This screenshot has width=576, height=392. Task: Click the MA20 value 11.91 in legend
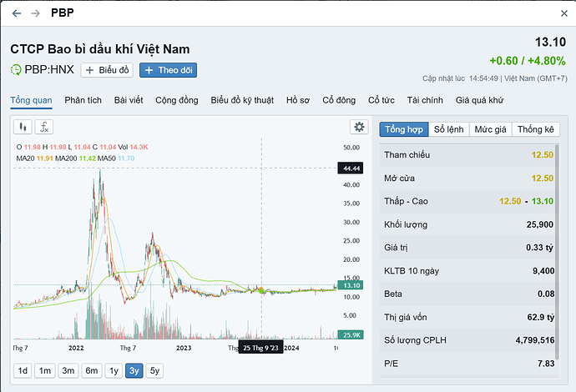(x=45, y=158)
